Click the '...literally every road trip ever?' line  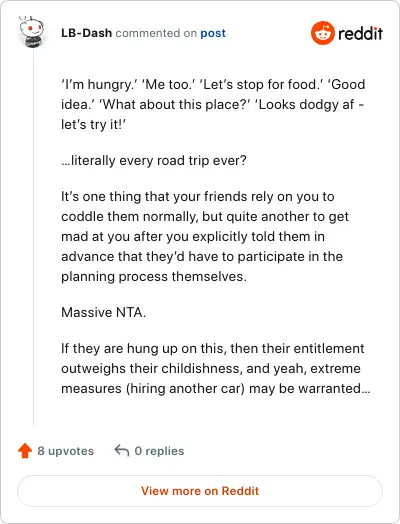[154, 160]
